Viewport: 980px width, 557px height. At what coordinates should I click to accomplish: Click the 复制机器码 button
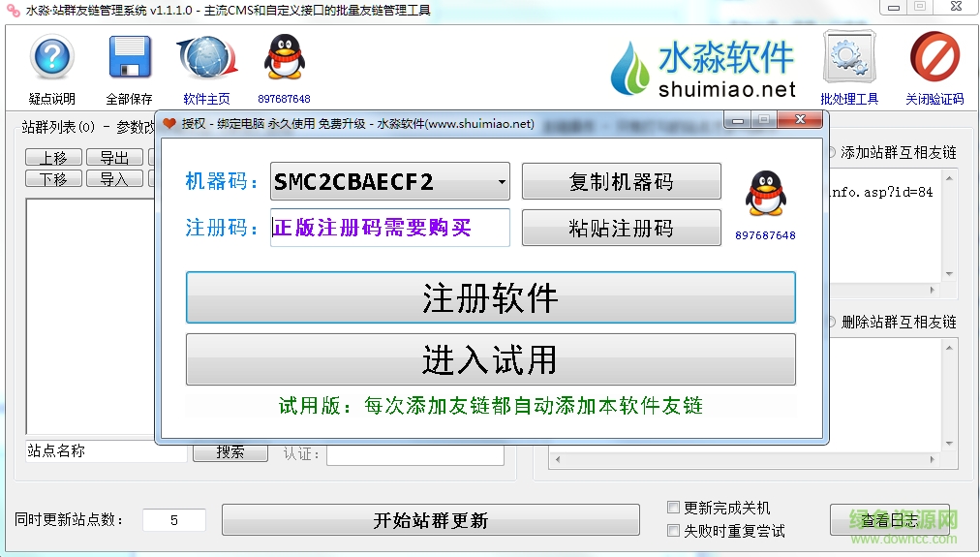pyautogui.click(x=622, y=181)
